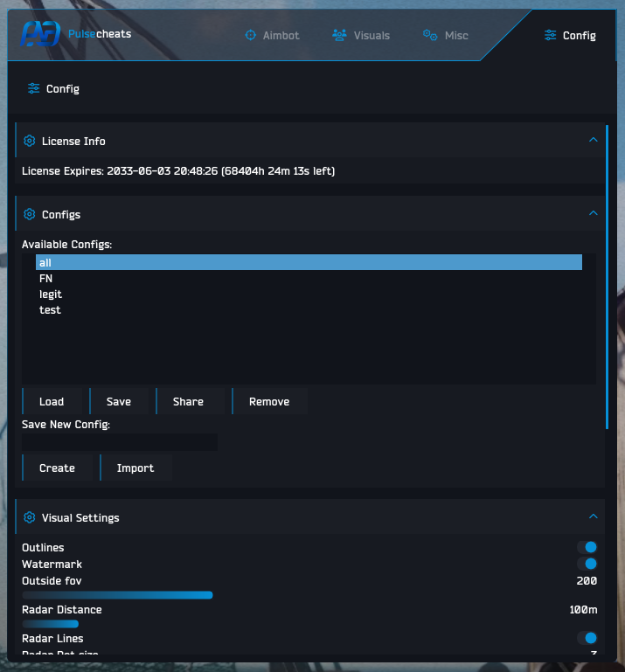The height and width of the screenshot is (672, 625).
Task: Click the Import button
Action: click(x=135, y=468)
